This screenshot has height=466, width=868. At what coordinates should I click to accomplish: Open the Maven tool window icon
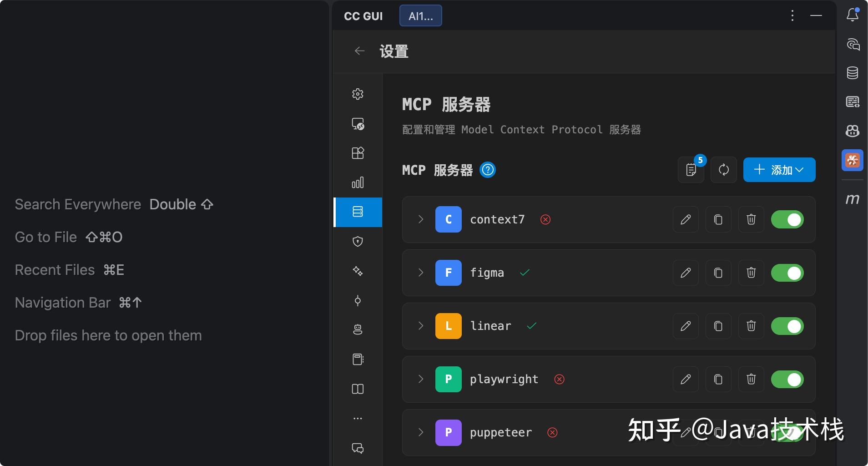[853, 199]
